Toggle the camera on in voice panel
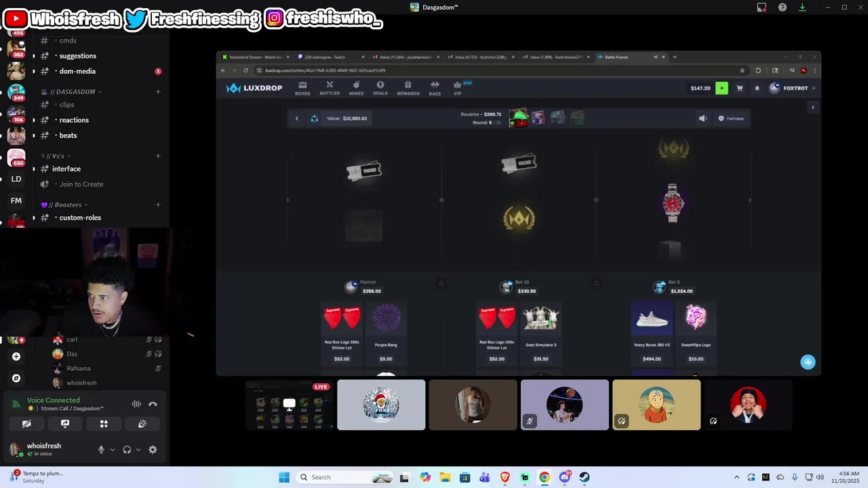The image size is (868, 488). pos(26,424)
